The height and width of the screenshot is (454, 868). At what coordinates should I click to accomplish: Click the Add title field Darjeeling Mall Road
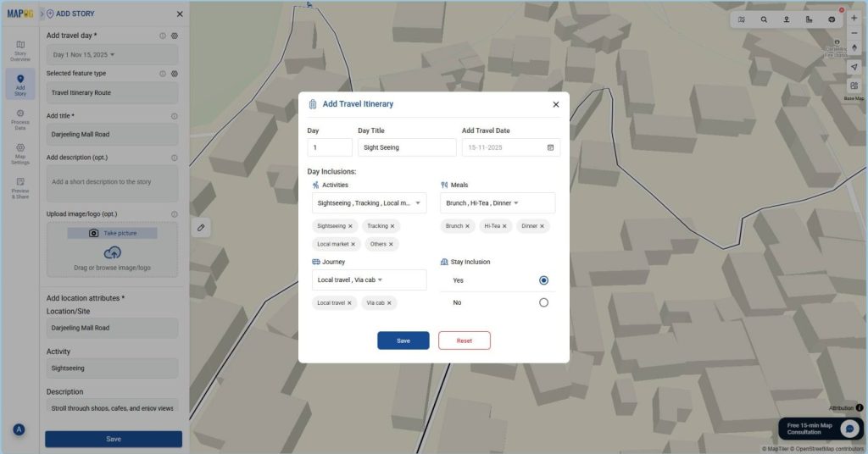pos(113,135)
